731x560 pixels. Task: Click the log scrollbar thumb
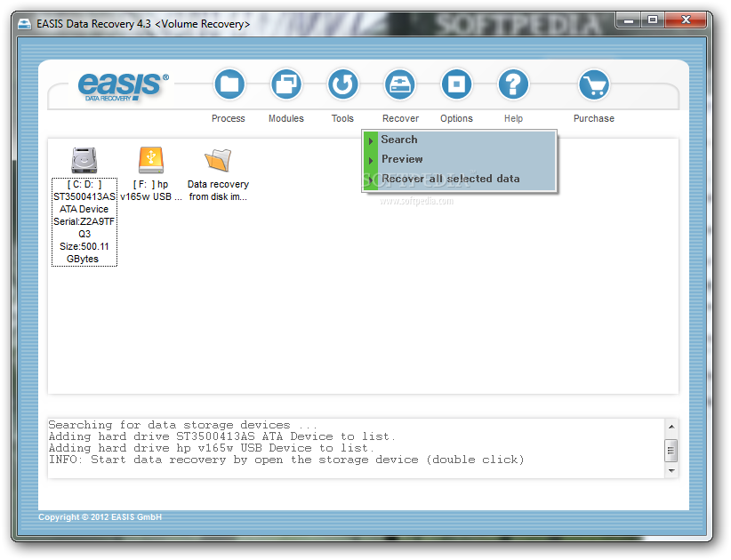[671, 450]
